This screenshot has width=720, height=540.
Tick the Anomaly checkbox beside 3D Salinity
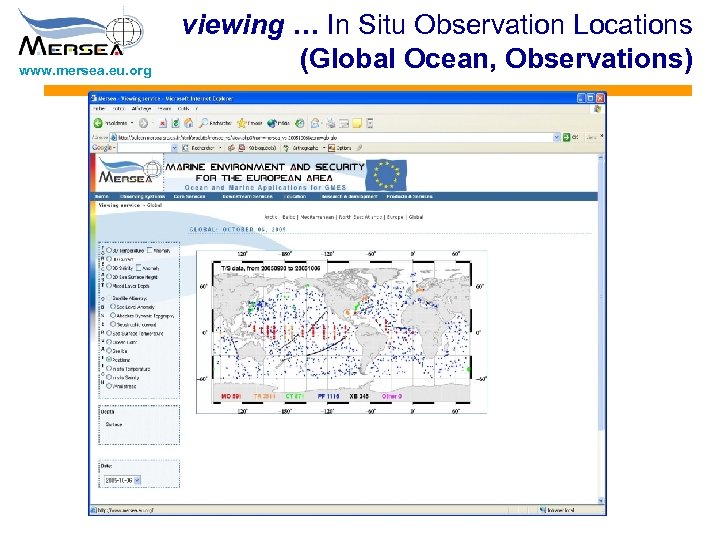138,268
